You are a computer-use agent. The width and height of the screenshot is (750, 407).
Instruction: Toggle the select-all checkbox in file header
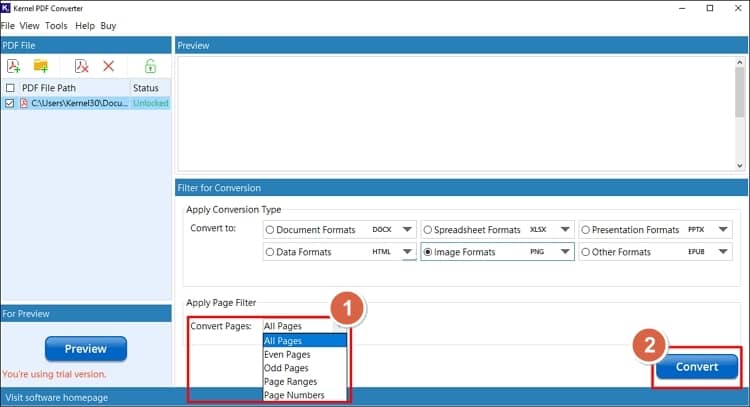pyautogui.click(x=10, y=88)
